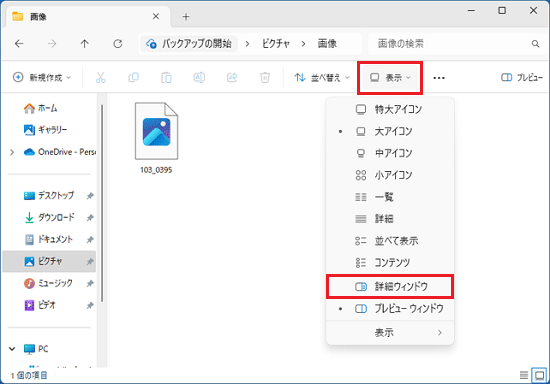Open the three-dot See more menu
The height and width of the screenshot is (384, 550).
click(x=439, y=78)
